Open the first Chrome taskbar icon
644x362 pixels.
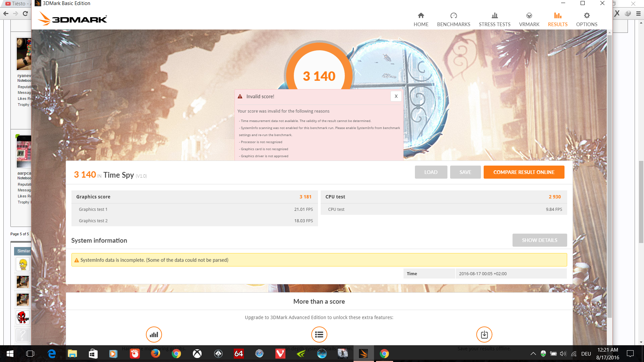176,354
